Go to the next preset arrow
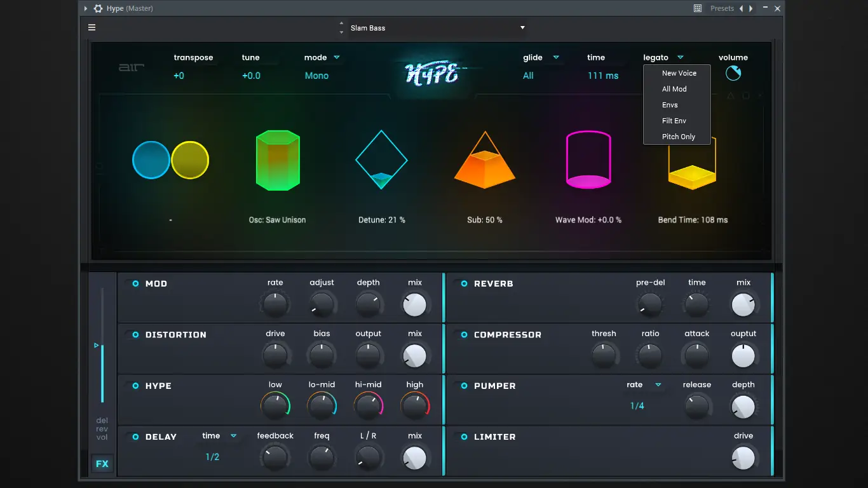The height and width of the screenshot is (488, 868). [x=751, y=8]
